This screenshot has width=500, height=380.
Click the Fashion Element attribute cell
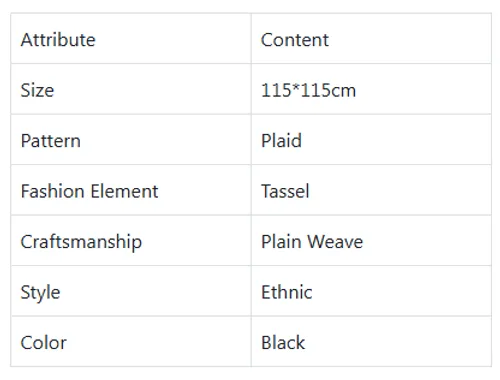point(131,190)
